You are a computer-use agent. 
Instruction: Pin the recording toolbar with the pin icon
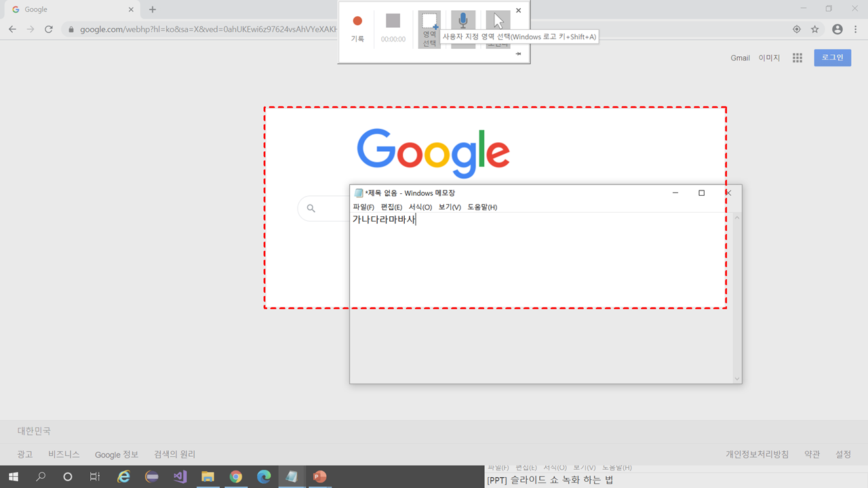point(518,54)
